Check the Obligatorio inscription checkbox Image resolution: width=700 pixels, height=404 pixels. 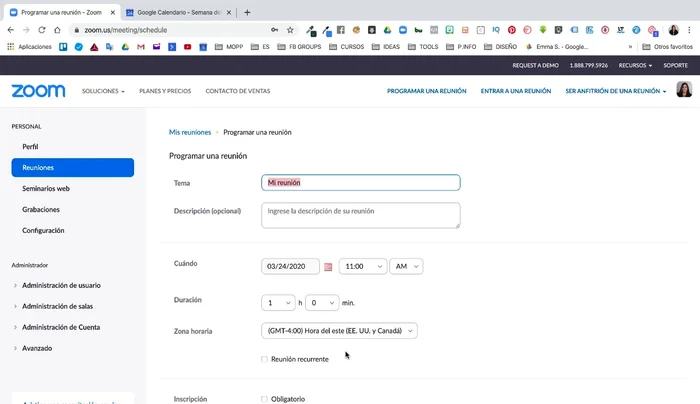264,399
